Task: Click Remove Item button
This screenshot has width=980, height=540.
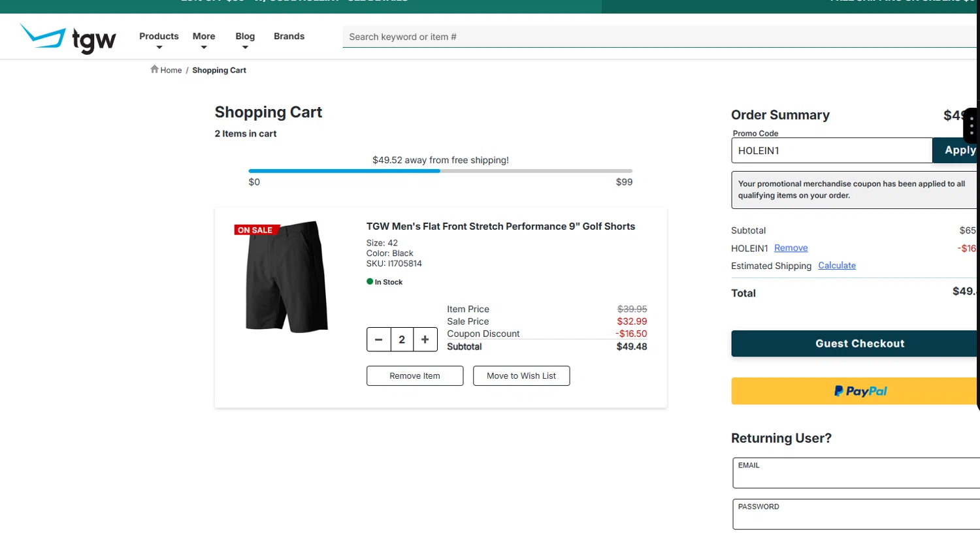Action: point(415,376)
